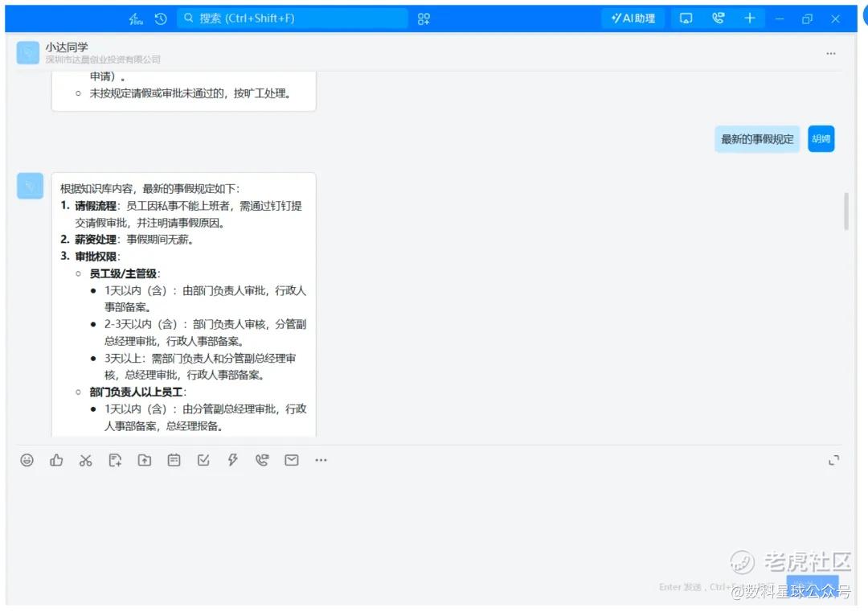Restore down the chat window

[x=807, y=18]
